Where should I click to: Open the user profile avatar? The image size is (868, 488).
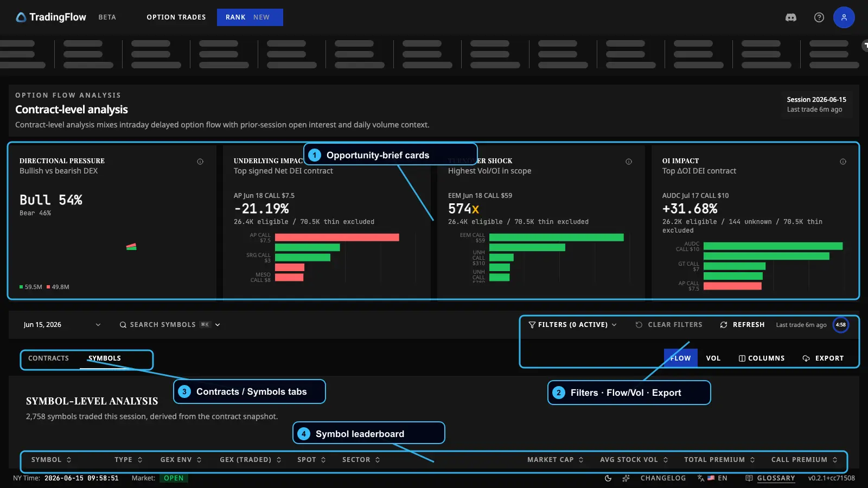click(844, 17)
